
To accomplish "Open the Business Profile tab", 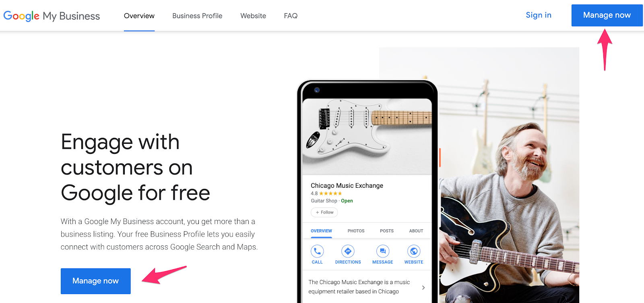I will 197,16.
